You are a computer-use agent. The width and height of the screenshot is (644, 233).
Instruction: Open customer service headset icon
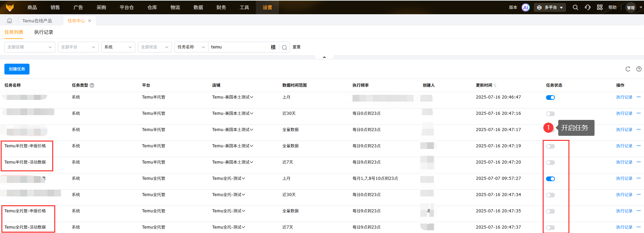pos(587,7)
